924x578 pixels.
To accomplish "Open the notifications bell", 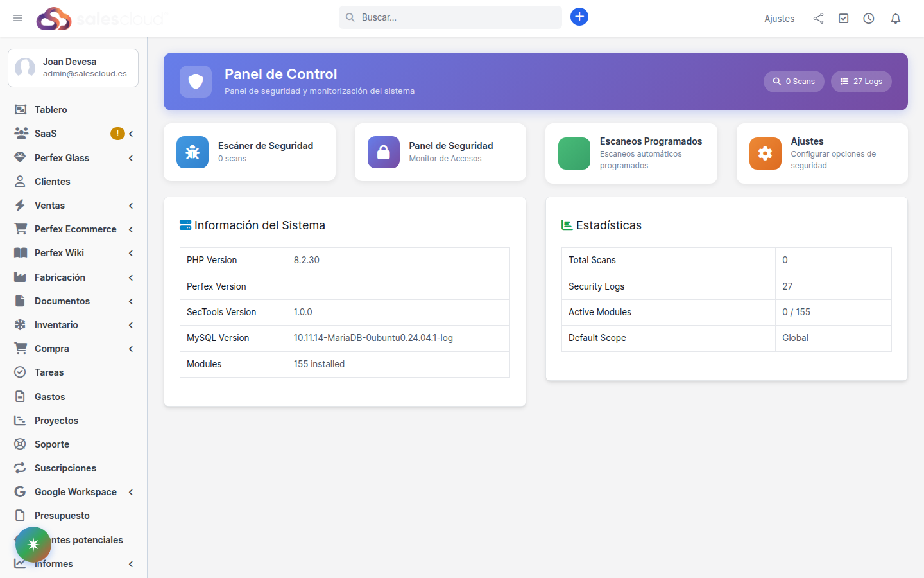I will point(895,19).
